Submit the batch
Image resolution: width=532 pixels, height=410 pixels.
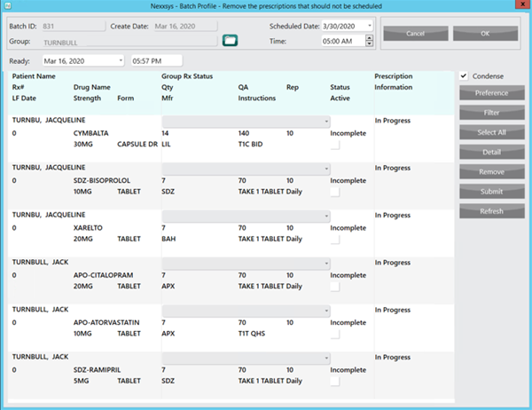tap(491, 192)
